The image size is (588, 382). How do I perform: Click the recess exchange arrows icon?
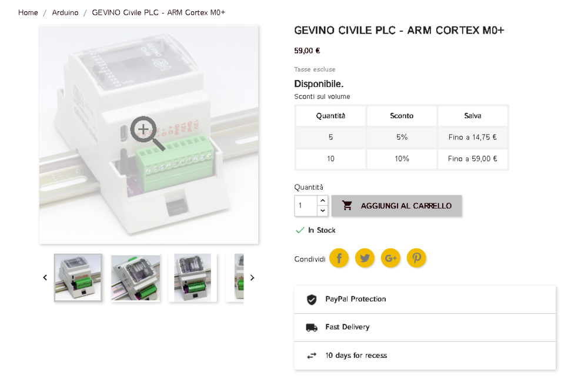tap(312, 356)
